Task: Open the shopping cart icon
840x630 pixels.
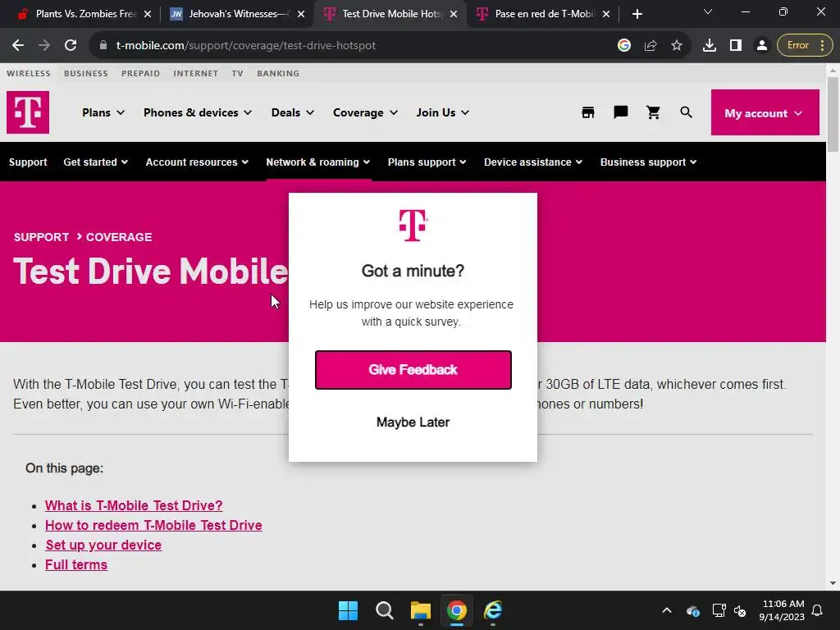Action: (x=653, y=112)
